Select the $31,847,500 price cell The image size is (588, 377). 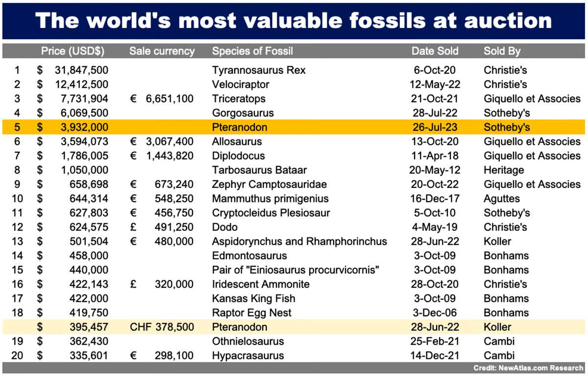(81, 70)
